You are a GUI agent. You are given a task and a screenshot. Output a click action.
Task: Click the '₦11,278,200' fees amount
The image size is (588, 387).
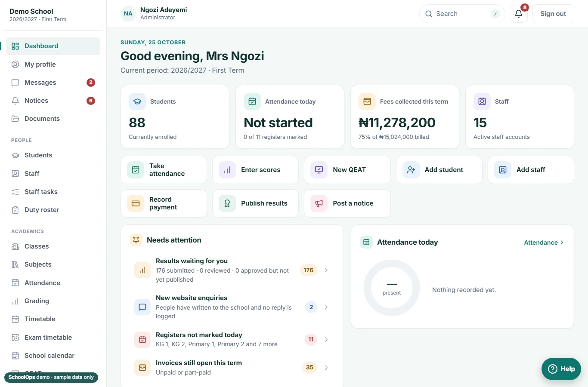coord(397,123)
